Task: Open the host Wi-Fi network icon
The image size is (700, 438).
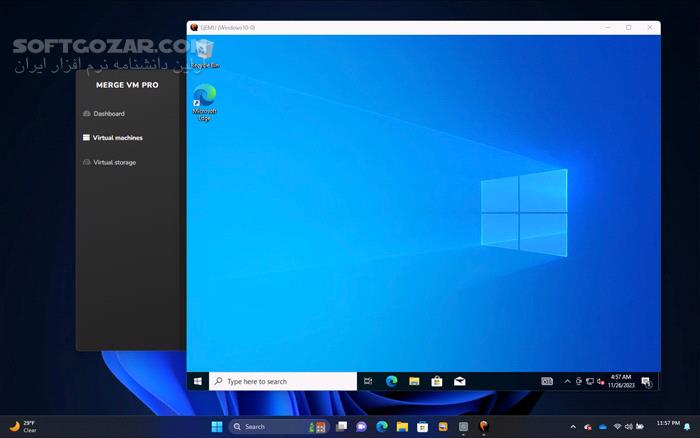Action: [x=617, y=427]
